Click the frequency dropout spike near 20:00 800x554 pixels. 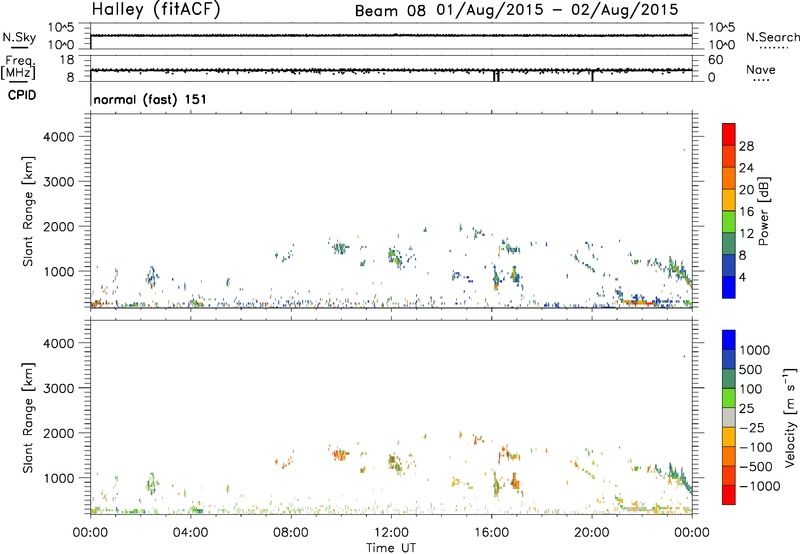[x=592, y=75]
